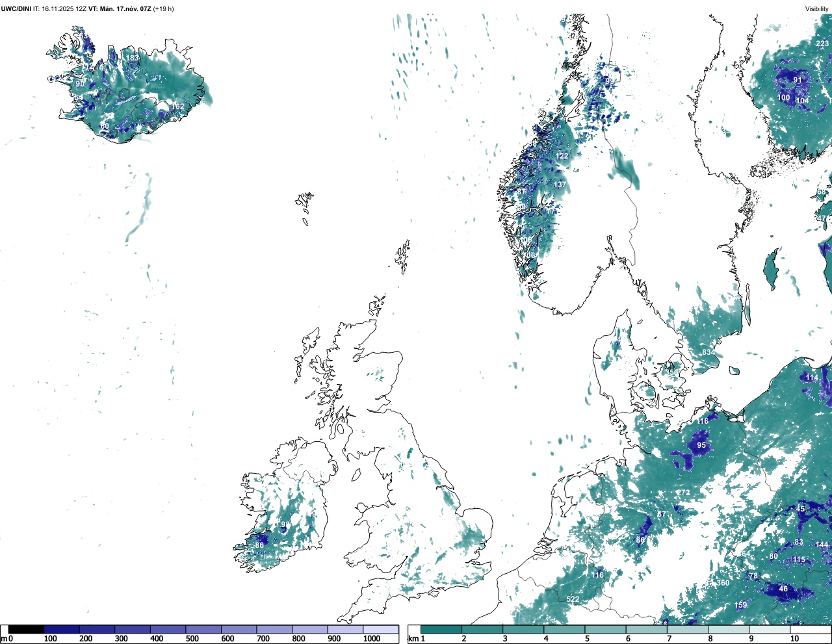
Task: Click the '104' value over Finland
Action: [x=803, y=101]
